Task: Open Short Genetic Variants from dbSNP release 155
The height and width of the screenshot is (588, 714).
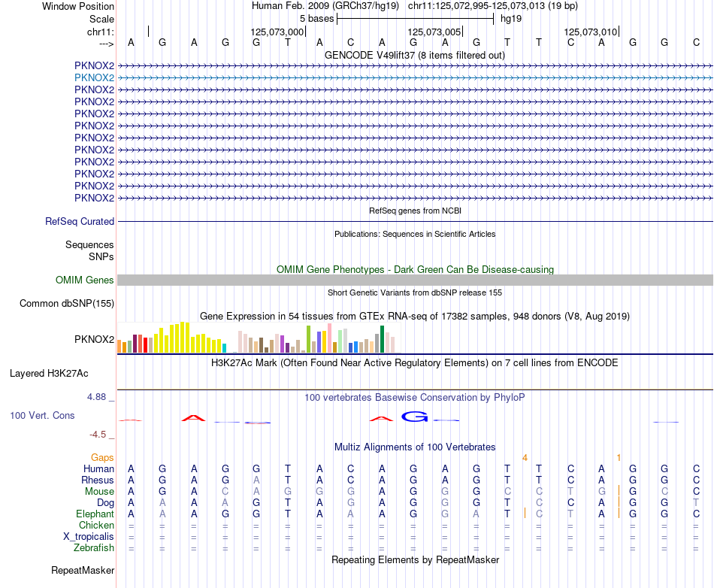Action: pyautogui.click(x=415, y=292)
